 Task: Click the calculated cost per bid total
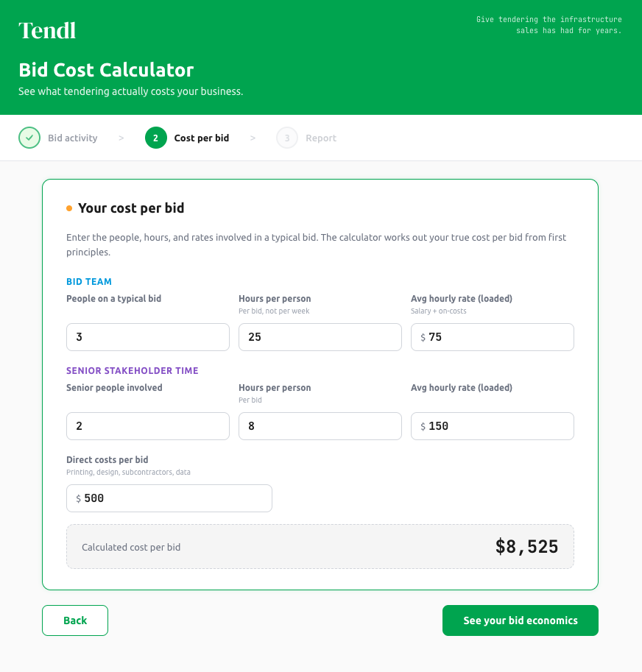pyautogui.click(x=527, y=546)
